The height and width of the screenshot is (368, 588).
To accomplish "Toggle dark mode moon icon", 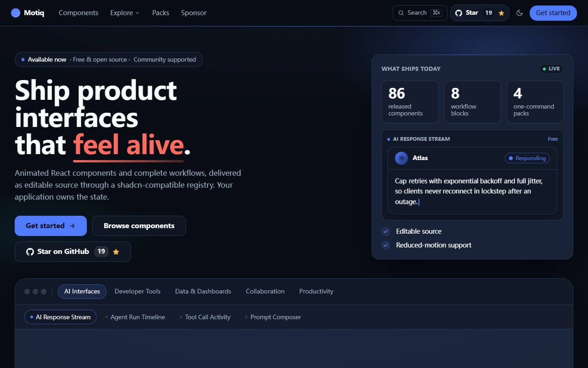I will pos(520,13).
